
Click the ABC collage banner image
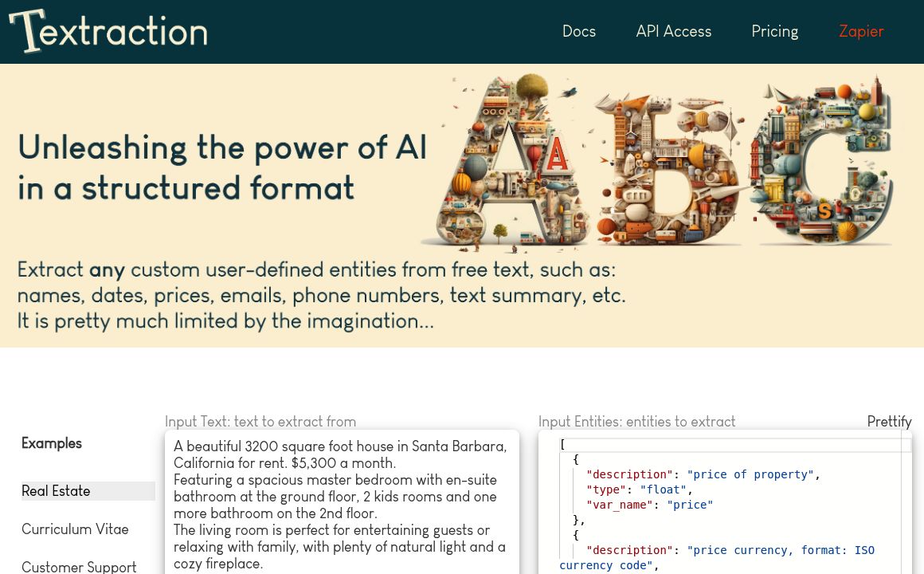tap(660, 162)
